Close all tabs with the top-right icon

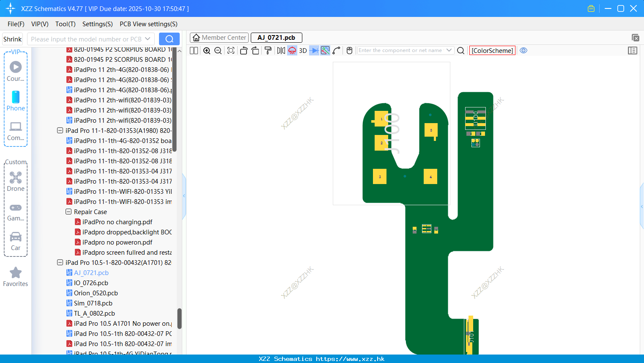pos(635,38)
